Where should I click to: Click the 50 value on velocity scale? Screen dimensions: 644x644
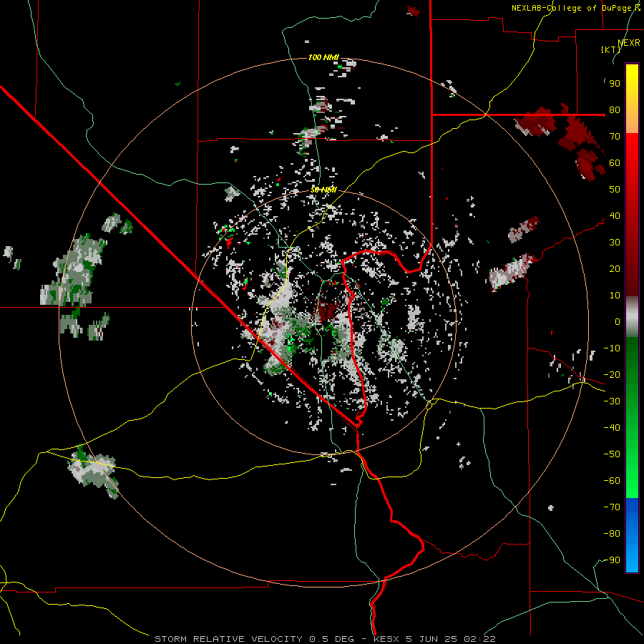(x=615, y=190)
